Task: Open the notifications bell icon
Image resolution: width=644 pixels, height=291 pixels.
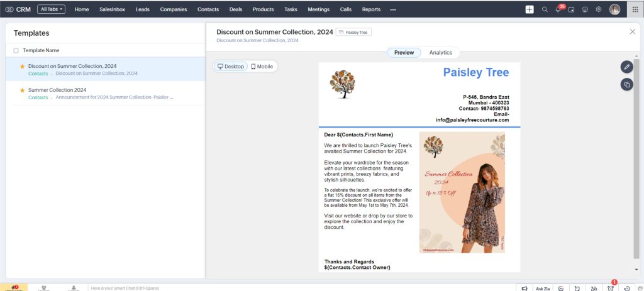Action: pos(558,9)
